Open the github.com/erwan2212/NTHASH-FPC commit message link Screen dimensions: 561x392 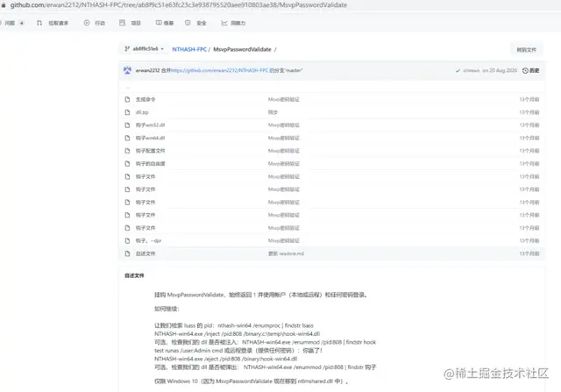click(x=219, y=70)
